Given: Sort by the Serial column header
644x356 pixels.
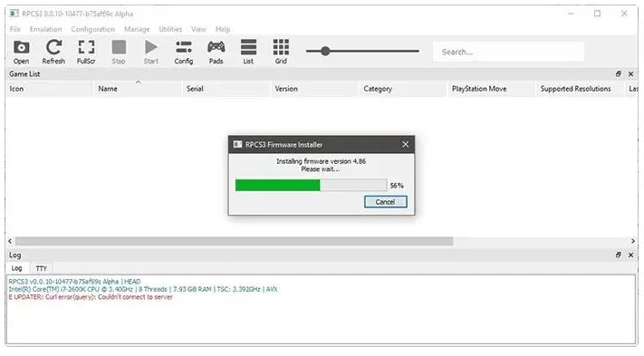Looking at the screenshot, I should click(226, 89).
